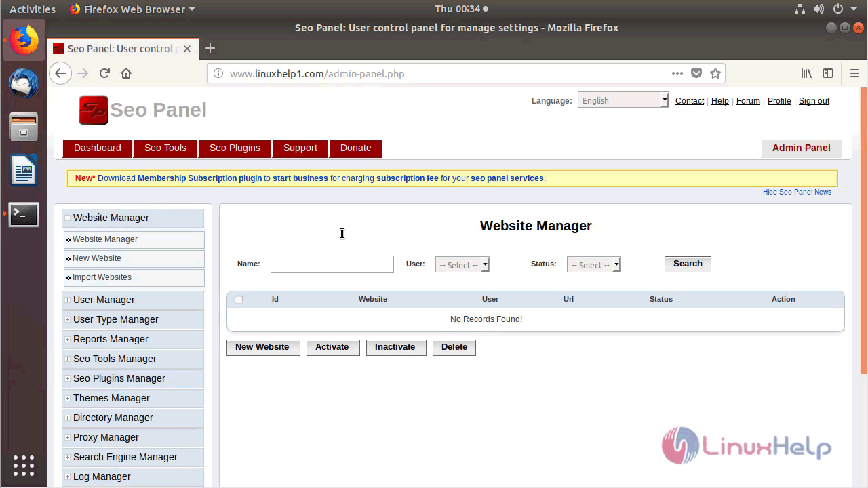Open the Help link

720,101
